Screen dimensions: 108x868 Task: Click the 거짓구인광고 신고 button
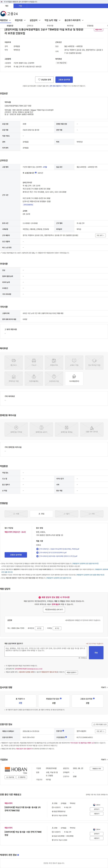100,724
